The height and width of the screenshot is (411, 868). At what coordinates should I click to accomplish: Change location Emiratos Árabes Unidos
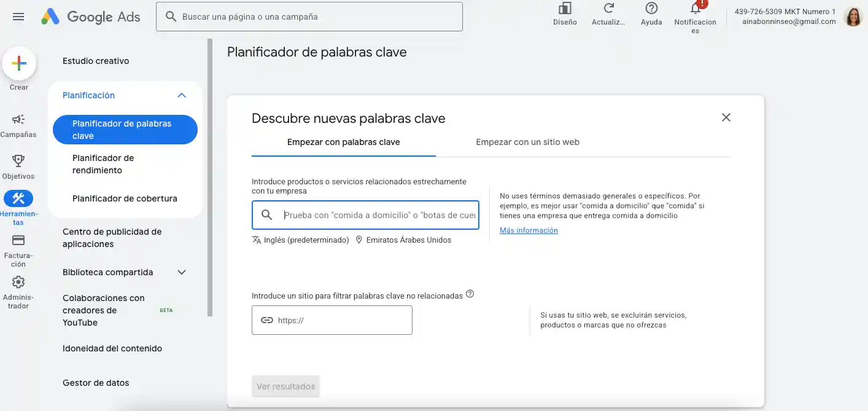pos(409,240)
